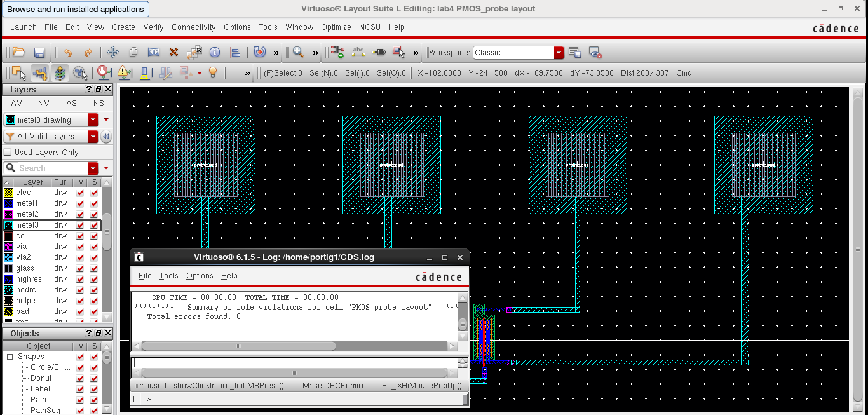Open the Properties info icon
The width and height of the screenshot is (868, 415).
click(x=215, y=53)
